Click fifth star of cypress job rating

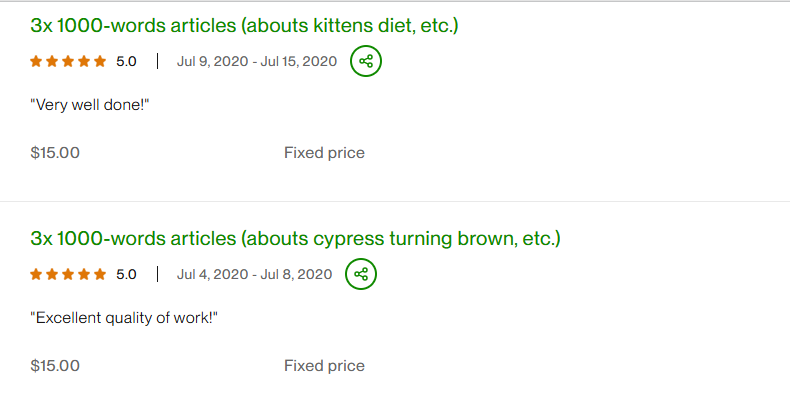100,274
